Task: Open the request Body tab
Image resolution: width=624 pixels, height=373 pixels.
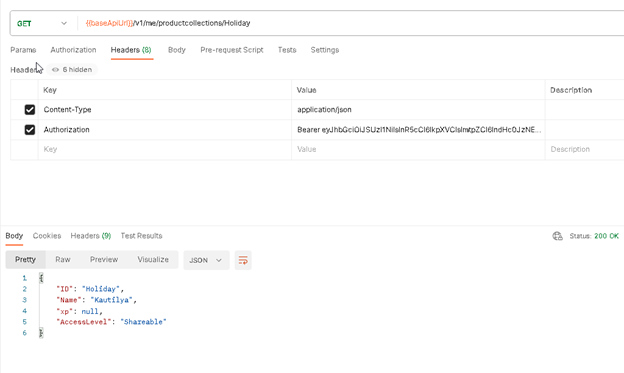Action: 177,50
